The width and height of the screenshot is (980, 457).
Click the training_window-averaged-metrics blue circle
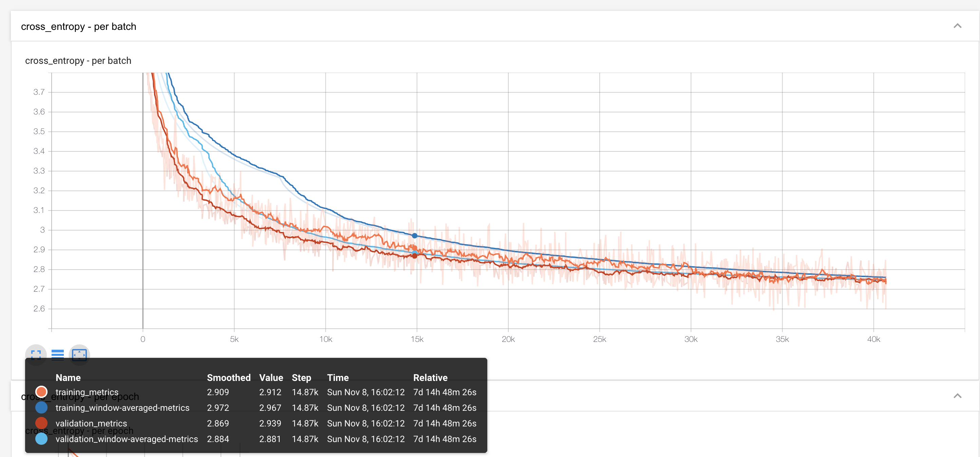pos(41,407)
